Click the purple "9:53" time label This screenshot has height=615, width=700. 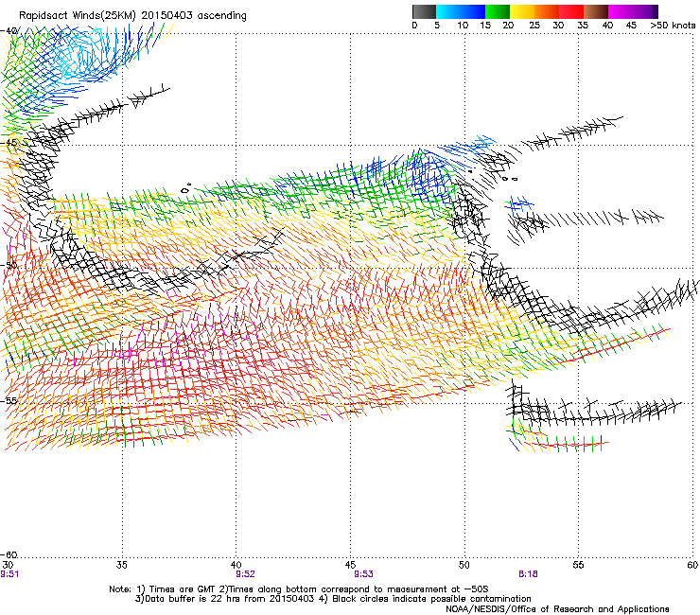[363, 574]
